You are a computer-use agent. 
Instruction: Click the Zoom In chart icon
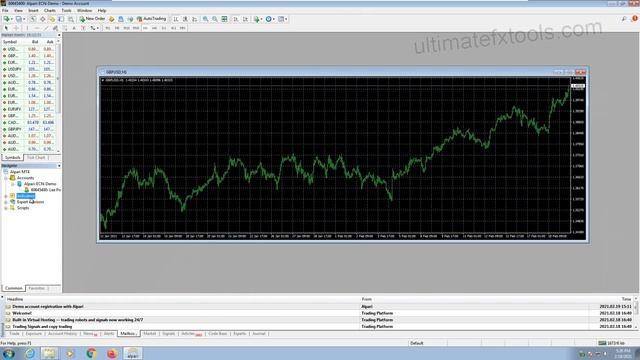coord(205,19)
